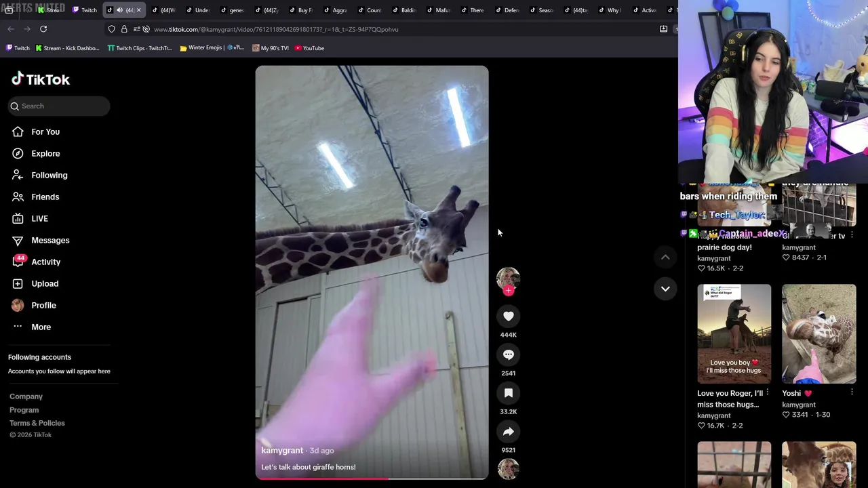Open options for the Yoshi video
The width and height of the screenshot is (868, 488).
[852, 392]
